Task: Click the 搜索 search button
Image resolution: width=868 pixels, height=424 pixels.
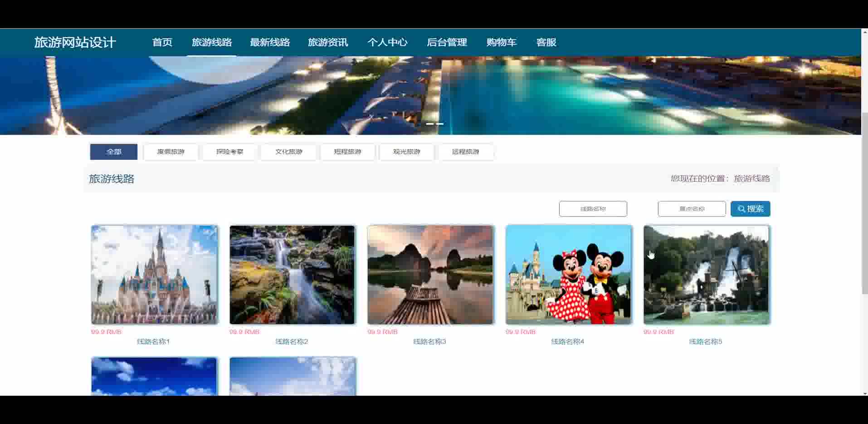Action: coord(751,209)
